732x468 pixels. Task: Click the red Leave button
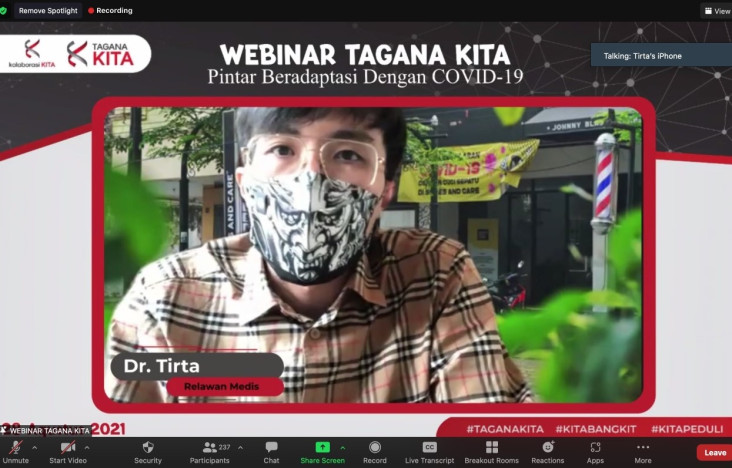(x=715, y=452)
